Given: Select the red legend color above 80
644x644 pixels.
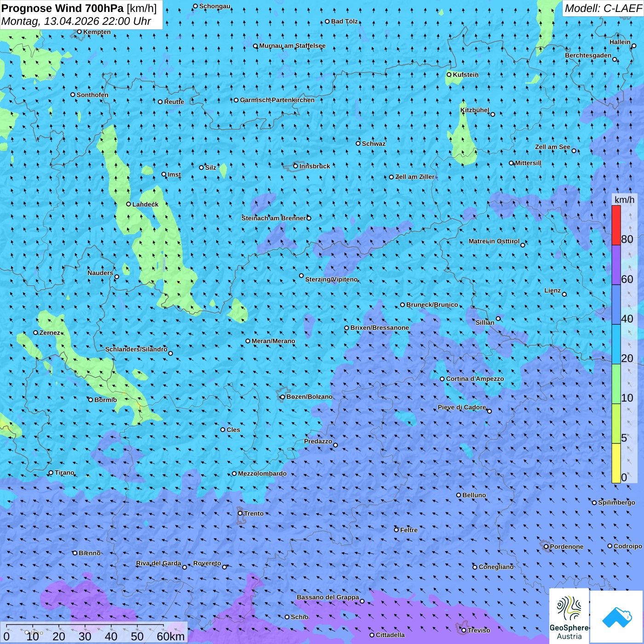Looking at the screenshot, I should pyautogui.click(x=616, y=225).
